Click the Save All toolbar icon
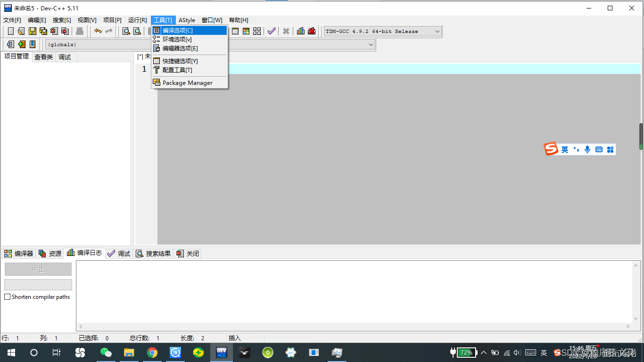 [x=43, y=31]
